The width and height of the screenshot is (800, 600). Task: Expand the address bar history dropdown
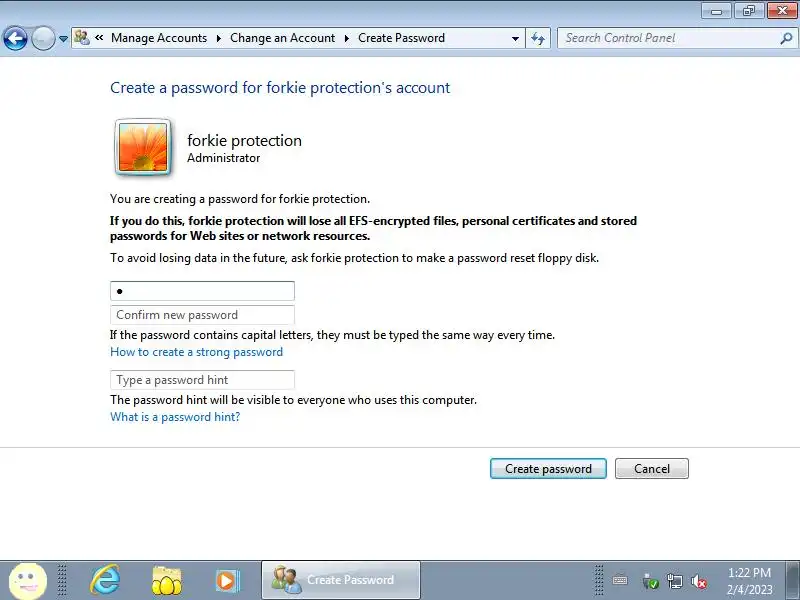coord(515,38)
